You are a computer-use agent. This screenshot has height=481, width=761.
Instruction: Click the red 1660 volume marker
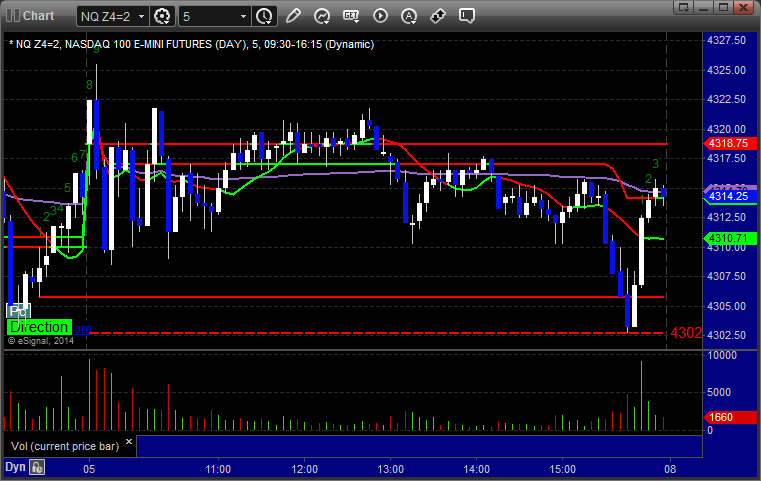(x=729, y=417)
